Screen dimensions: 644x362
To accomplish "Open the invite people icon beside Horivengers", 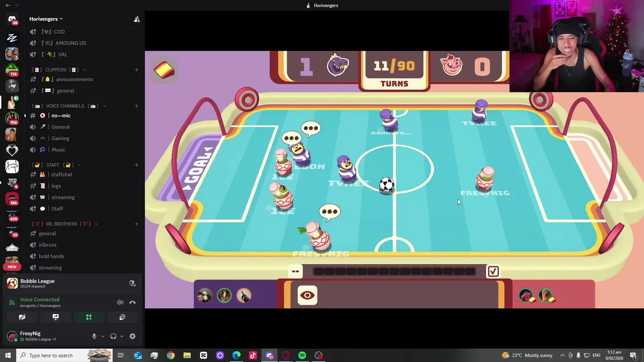I will (x=137, y=19).
